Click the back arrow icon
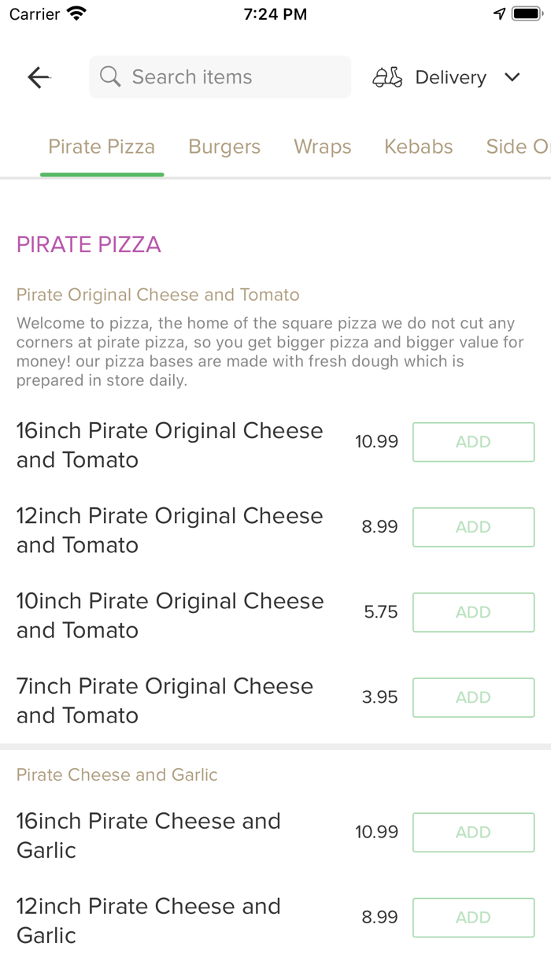 point(38,77)
